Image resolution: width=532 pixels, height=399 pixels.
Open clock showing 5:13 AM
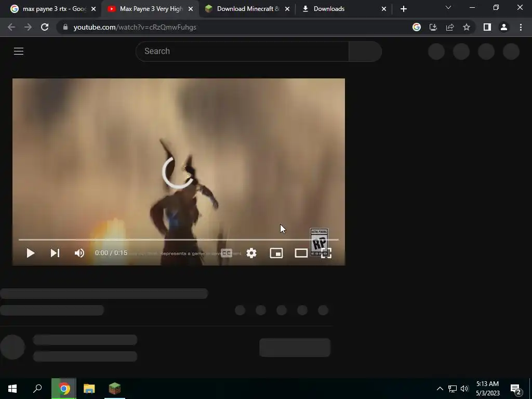[x=487, y=389]
